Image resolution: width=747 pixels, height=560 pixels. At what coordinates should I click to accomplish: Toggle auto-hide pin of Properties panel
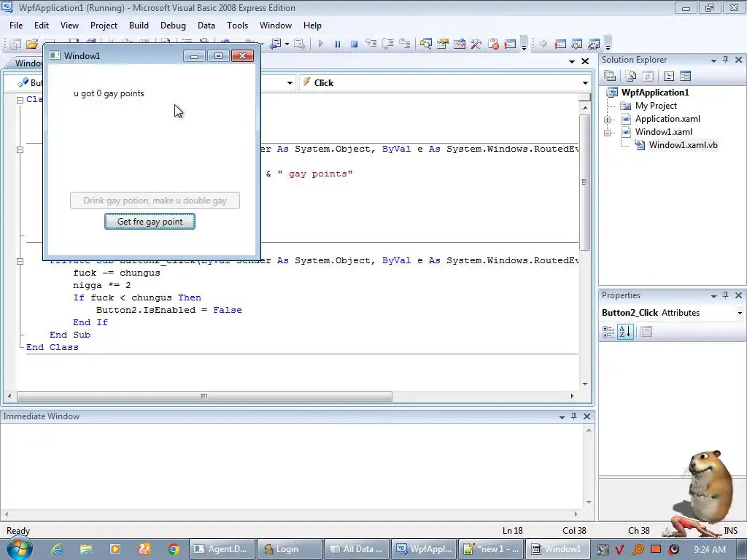tap(726, 295)
